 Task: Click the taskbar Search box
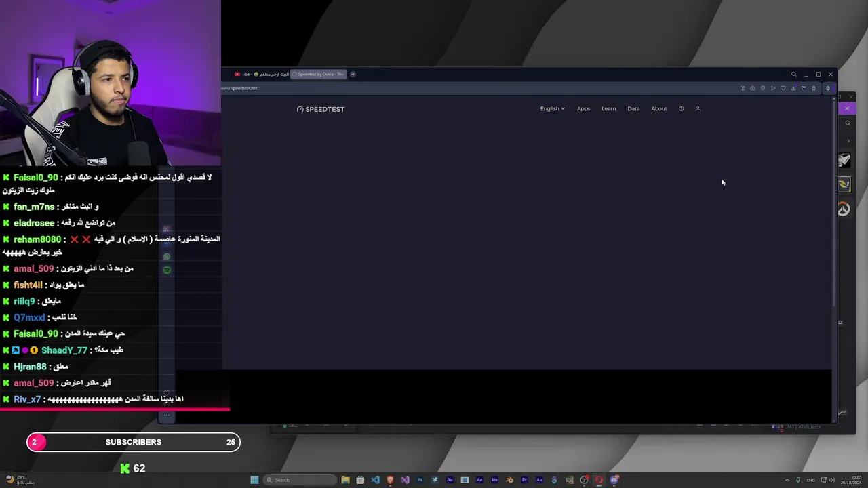point(300,480)
